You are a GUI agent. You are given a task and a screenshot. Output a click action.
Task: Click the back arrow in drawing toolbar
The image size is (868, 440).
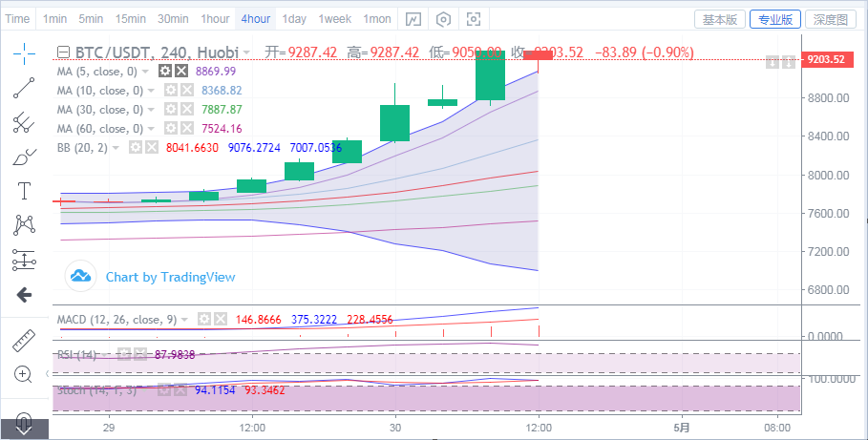[25, 295]
